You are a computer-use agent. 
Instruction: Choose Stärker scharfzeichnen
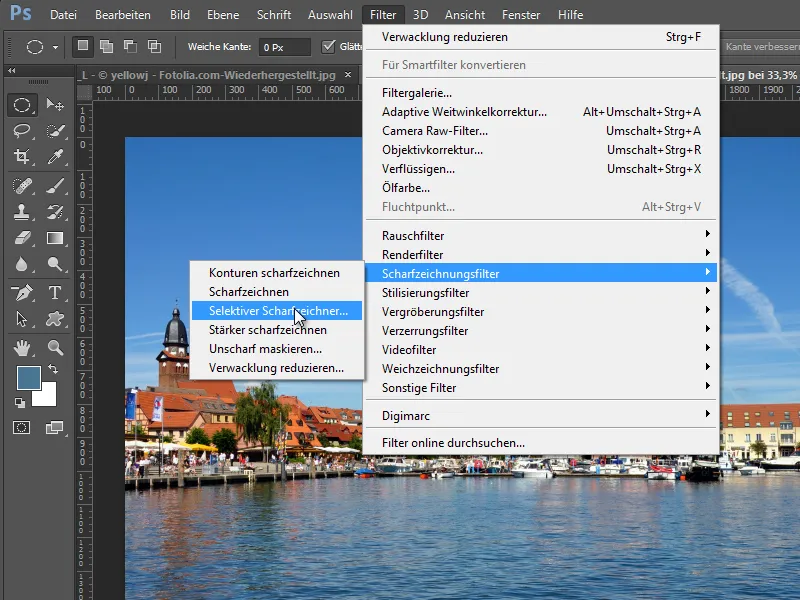(x=277, y=330)
